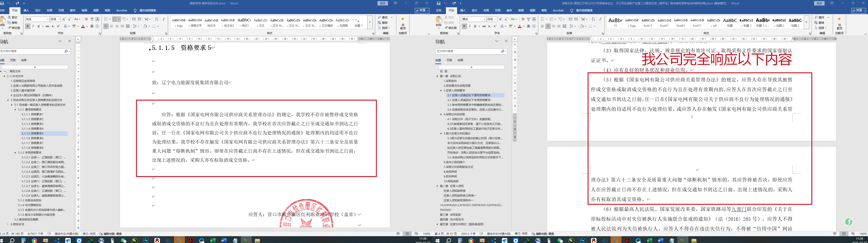Increase font size in left Word window
Viewport: 868px width, 243px height.
[x=64, y=19]
